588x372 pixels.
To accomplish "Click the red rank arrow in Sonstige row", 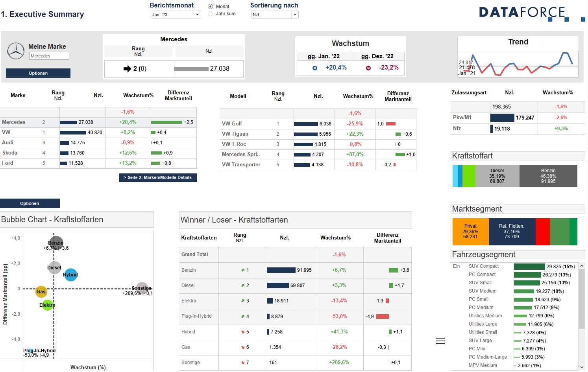I will coord(243,363).
